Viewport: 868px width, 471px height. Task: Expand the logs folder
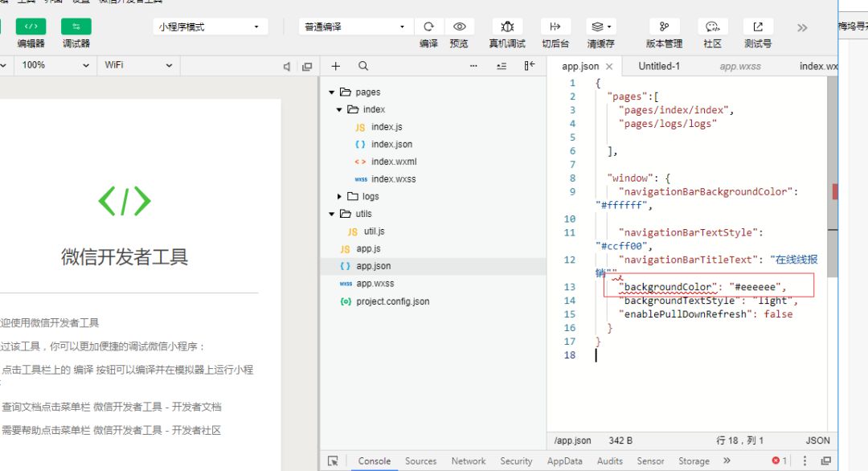(339, 196)
